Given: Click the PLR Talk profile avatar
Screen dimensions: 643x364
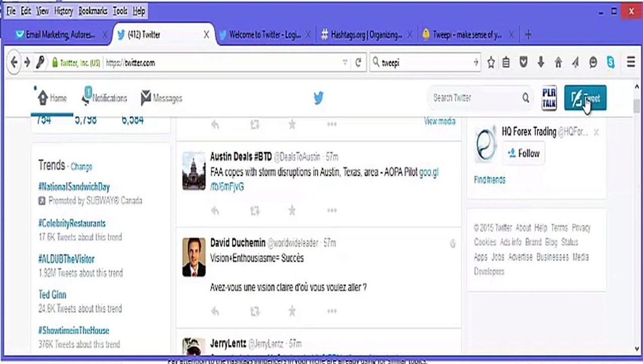Looking at the screenshot, I should pos(549,98).
